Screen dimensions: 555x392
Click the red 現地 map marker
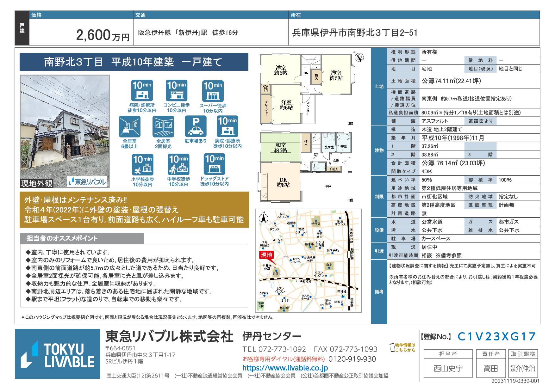click(266, 255)
